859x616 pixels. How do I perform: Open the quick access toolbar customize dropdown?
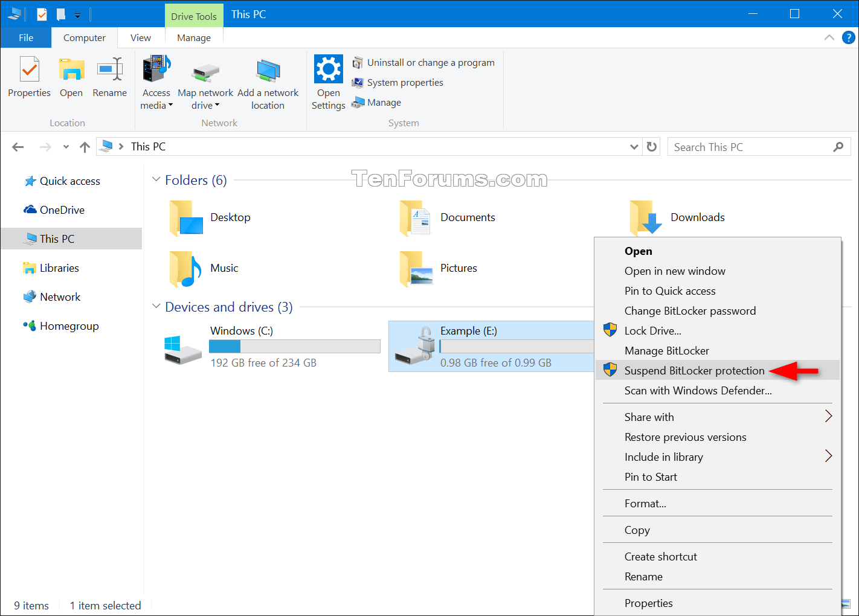click(76, 14)
